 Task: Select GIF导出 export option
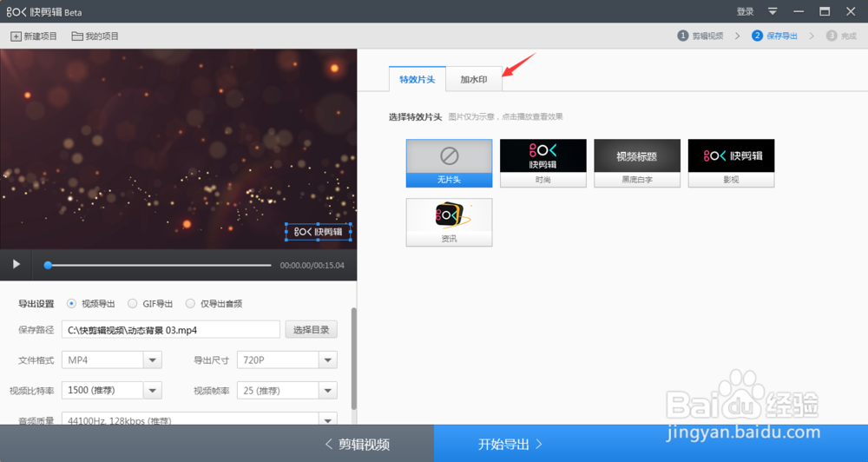pos(150,304)
